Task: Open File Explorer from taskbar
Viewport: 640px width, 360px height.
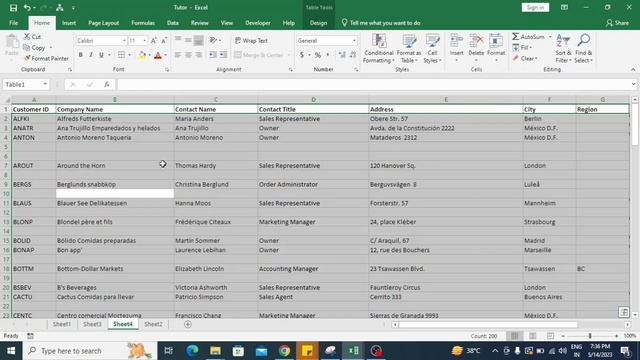Action: pos(216,351)
